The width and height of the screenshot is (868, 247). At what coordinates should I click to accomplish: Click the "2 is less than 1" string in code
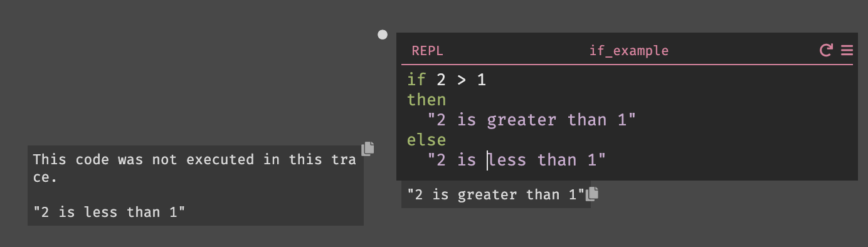517,160
